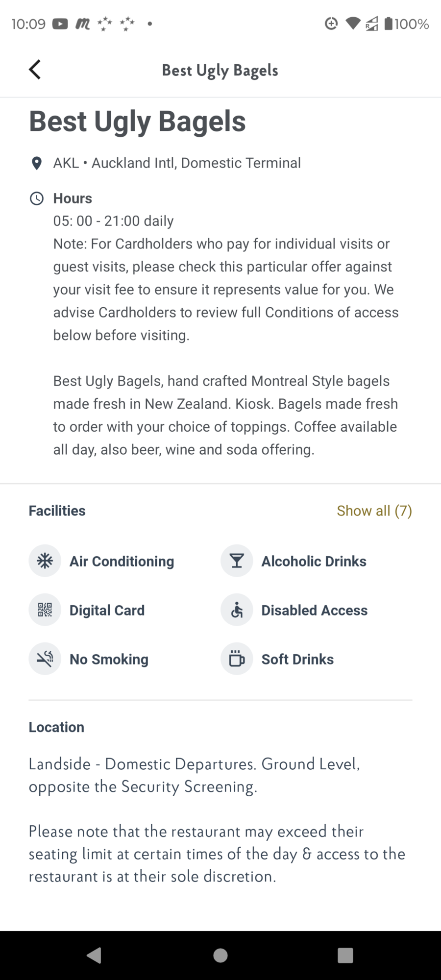Tap the Location section heading
Viewport: 441px width, 980px height.
point(56,727)
